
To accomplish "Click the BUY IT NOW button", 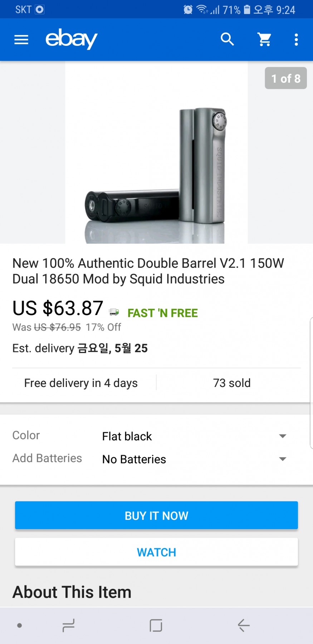I will 156,515.
